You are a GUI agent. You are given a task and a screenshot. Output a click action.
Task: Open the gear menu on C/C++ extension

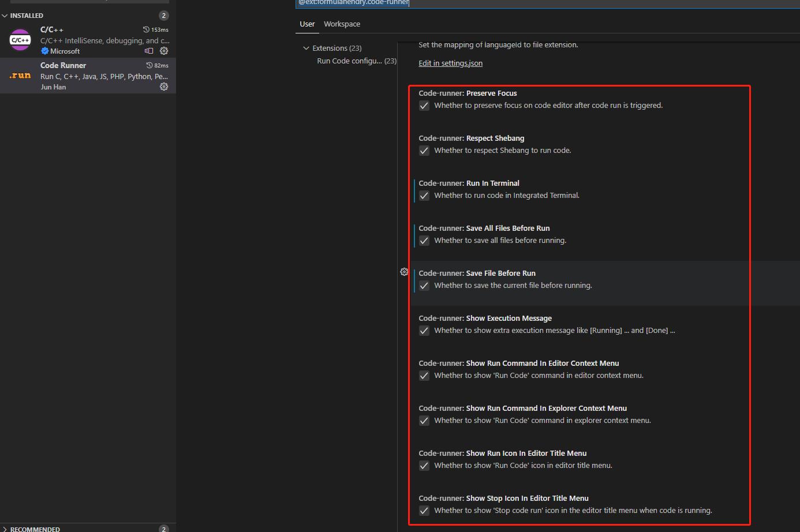[x=163, y=51]
